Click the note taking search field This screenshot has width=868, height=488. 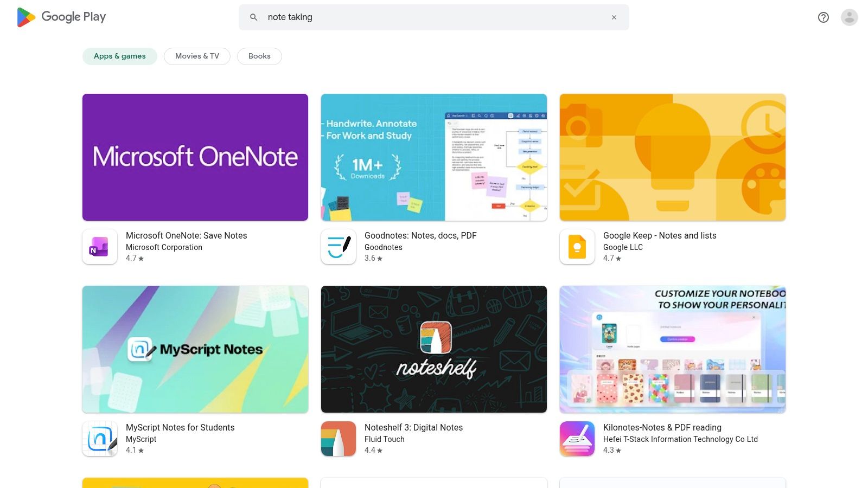tap(434, 17)
